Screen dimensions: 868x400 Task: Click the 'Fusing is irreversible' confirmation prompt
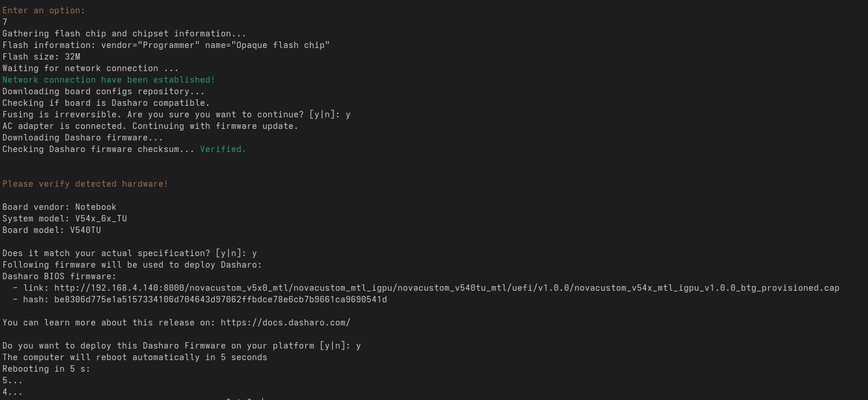point(176,114)
